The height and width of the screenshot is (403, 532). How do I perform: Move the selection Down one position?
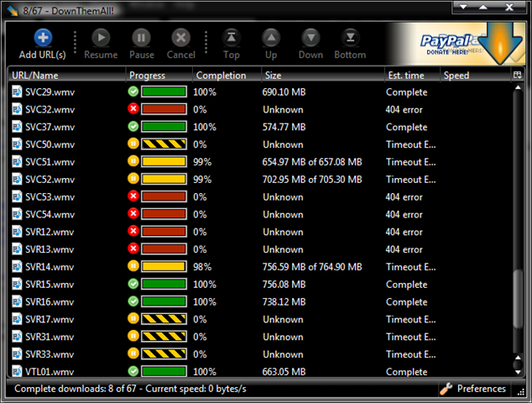310,44
